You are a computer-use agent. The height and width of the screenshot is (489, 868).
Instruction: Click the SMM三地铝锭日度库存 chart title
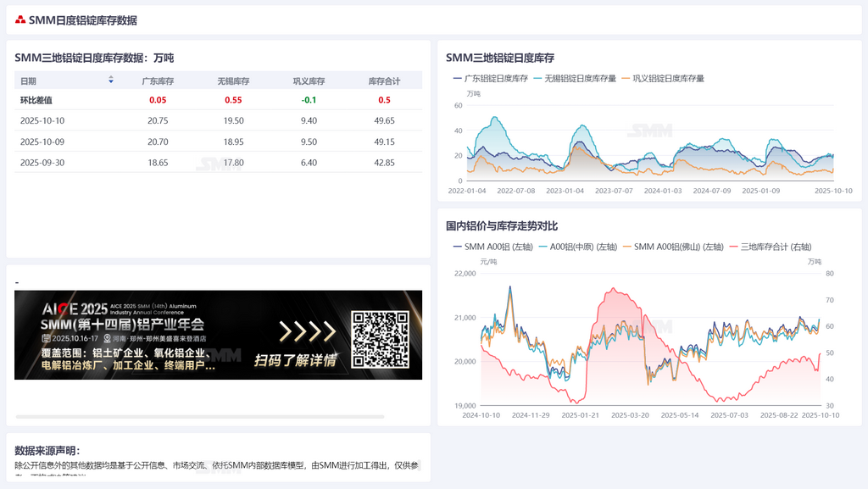500,58
